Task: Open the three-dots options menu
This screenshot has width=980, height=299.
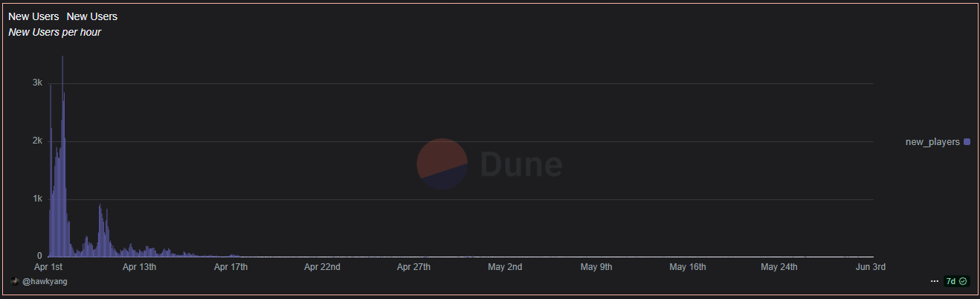Action: [935, 282]
